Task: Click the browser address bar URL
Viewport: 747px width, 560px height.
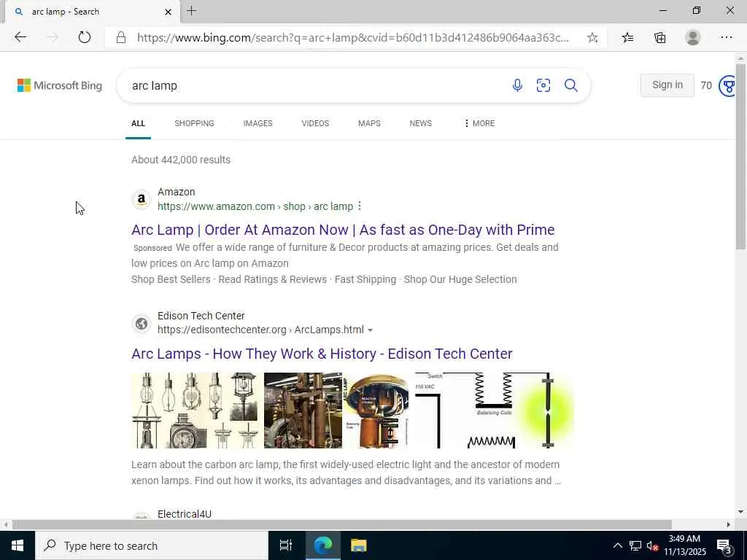Action: click(x=352, y=38)
